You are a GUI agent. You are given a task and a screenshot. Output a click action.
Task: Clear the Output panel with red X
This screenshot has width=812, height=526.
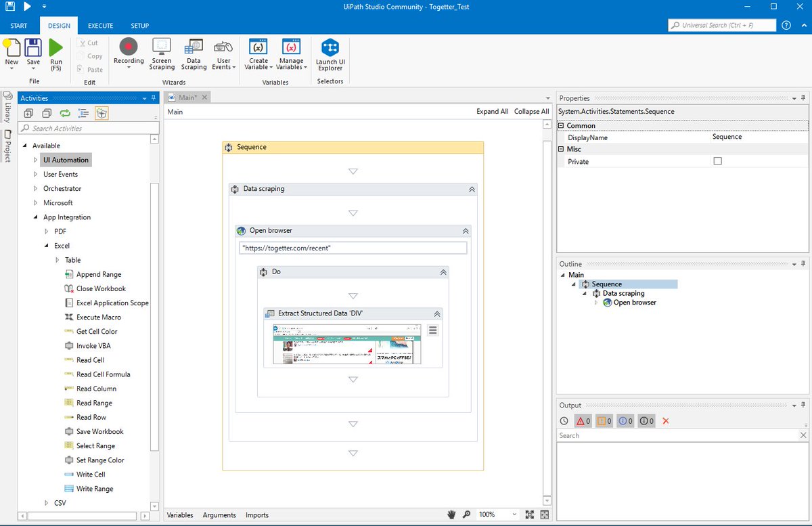click(x=666, y=421)
